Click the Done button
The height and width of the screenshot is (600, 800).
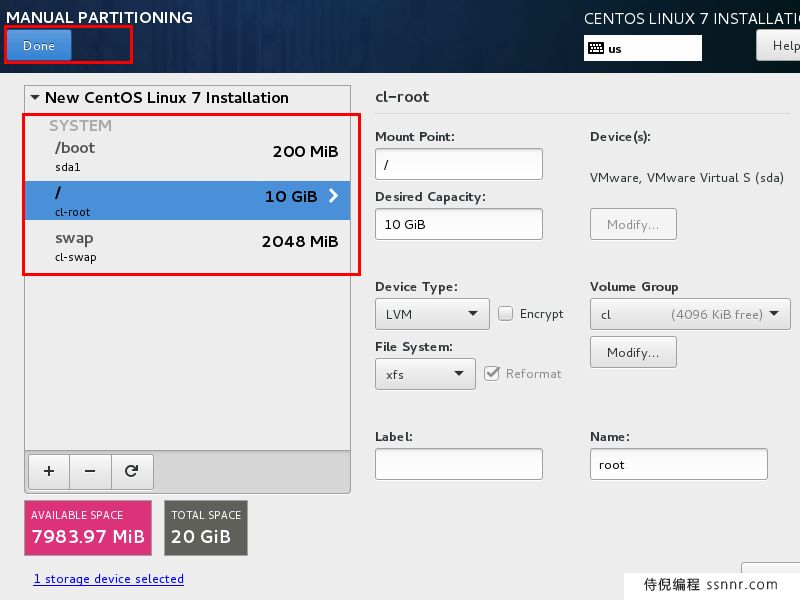pyautogui.click(x=39, y=45)
